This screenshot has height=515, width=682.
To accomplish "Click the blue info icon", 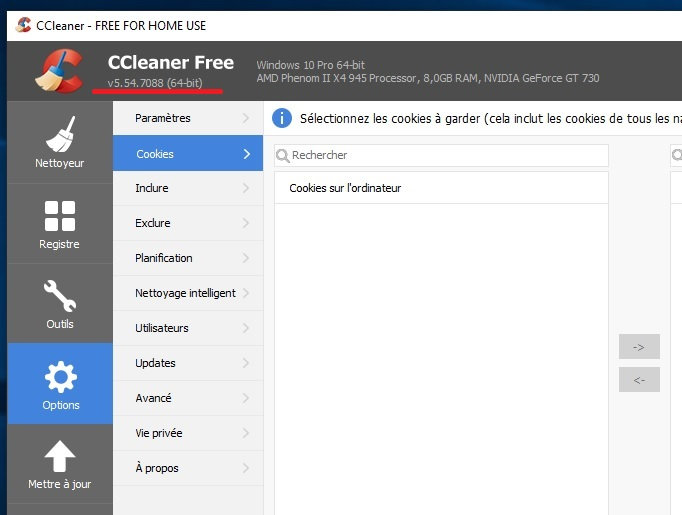I will pyautogui.click(x=282, y=118).
